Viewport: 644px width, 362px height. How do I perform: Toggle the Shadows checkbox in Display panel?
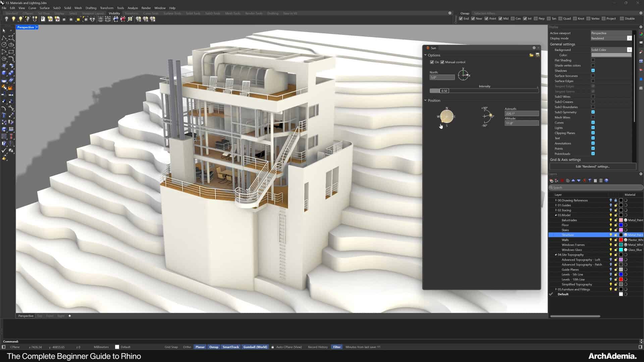[593, 70]
